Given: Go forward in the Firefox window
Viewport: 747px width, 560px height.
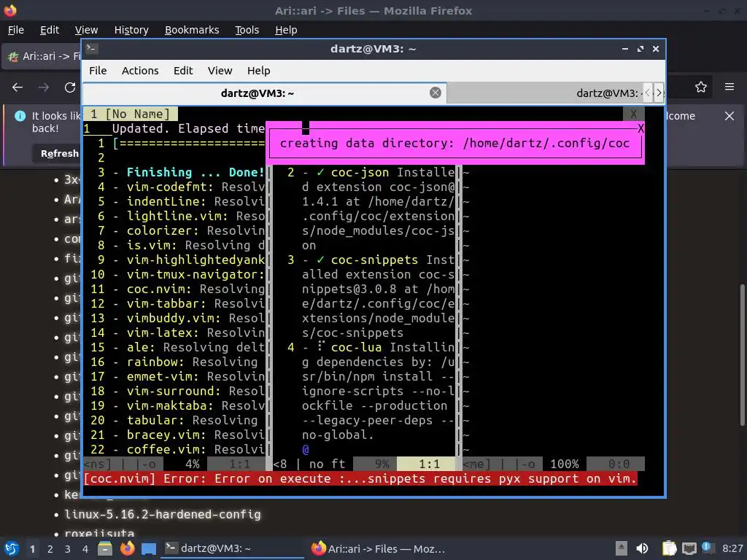Looking at the screenshot, I should (44, 87).
